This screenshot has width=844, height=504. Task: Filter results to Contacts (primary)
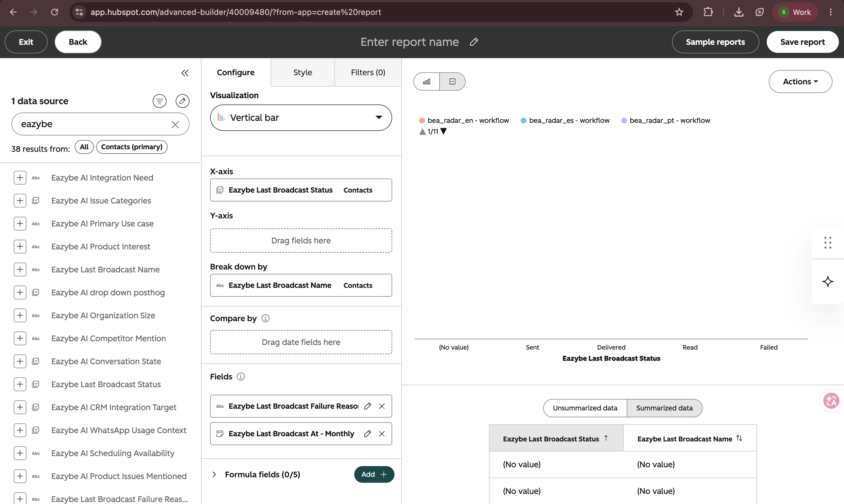coord(132,147)
